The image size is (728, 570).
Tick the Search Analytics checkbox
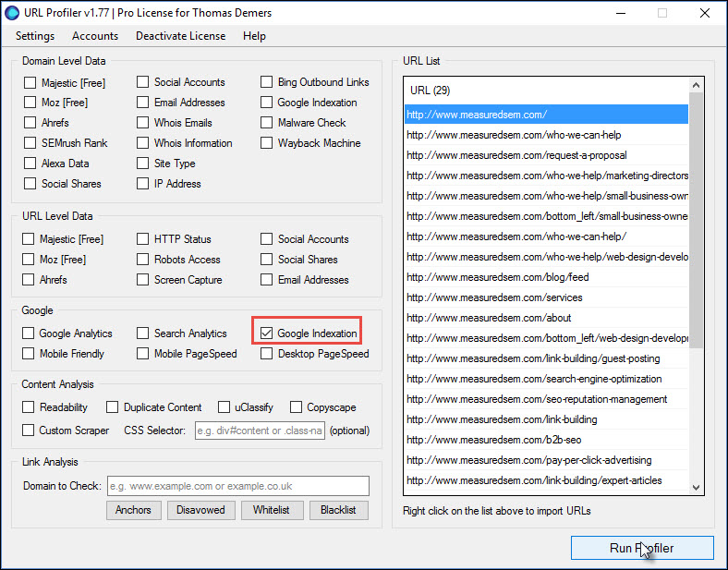[x=142, y=334]
